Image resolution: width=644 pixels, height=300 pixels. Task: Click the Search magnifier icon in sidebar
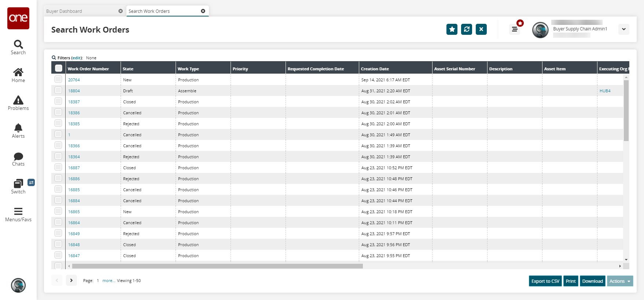pyautogui.click(x=18, y=45)
